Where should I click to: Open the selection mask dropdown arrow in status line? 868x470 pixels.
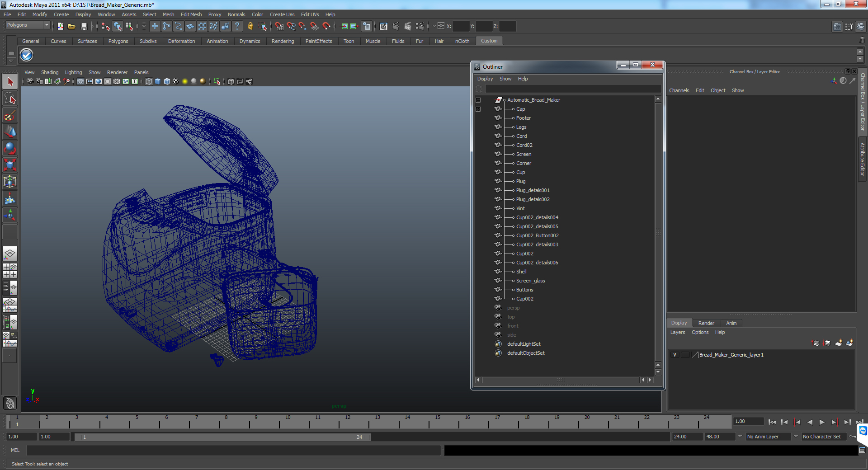tap(144, 26)
